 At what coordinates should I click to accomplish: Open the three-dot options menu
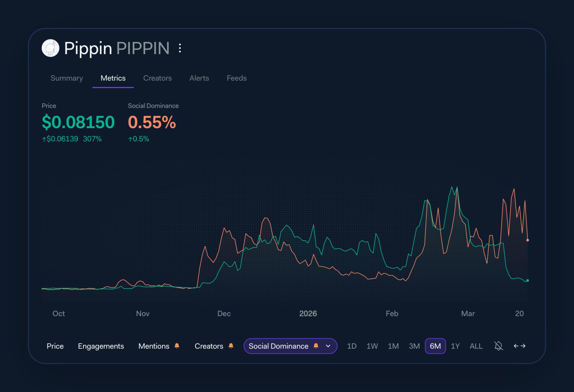(180, 48)
